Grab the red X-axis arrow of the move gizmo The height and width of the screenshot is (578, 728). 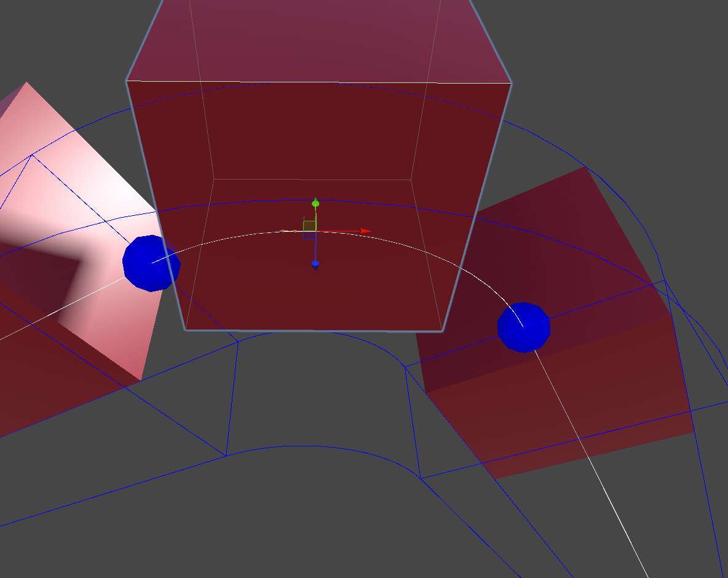click(366, 231)
